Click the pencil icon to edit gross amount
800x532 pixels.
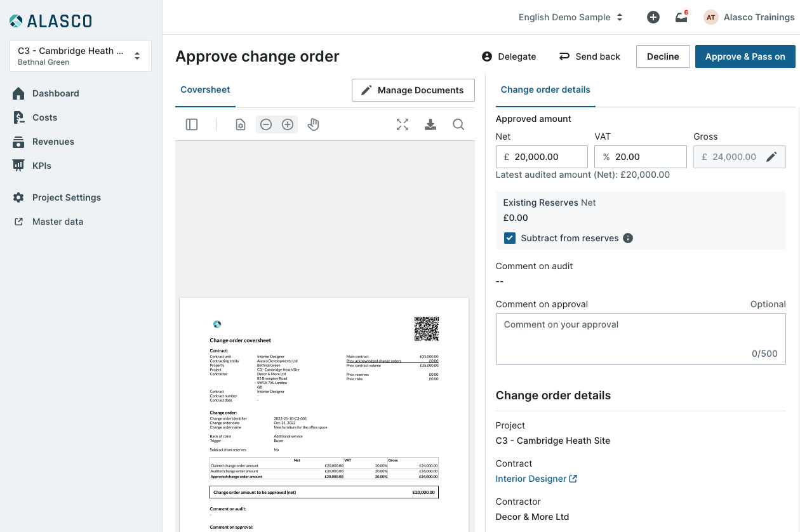tap(771, 157)
